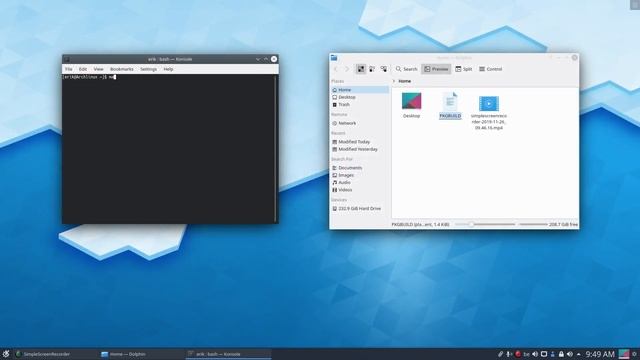Switch Dolphin to Icons view mode

click(x=361, y=69)
